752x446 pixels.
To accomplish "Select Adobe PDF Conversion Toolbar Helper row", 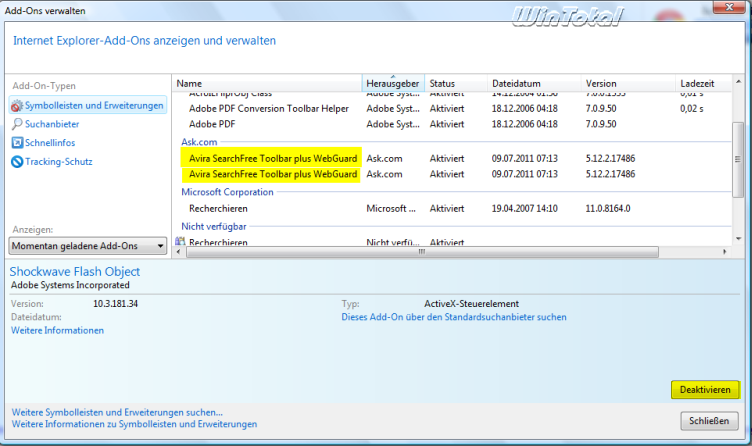I will pos(451,109).
